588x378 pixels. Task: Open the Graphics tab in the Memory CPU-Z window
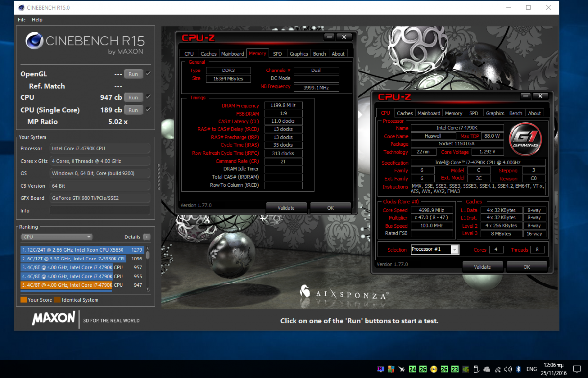pos(298,54)
